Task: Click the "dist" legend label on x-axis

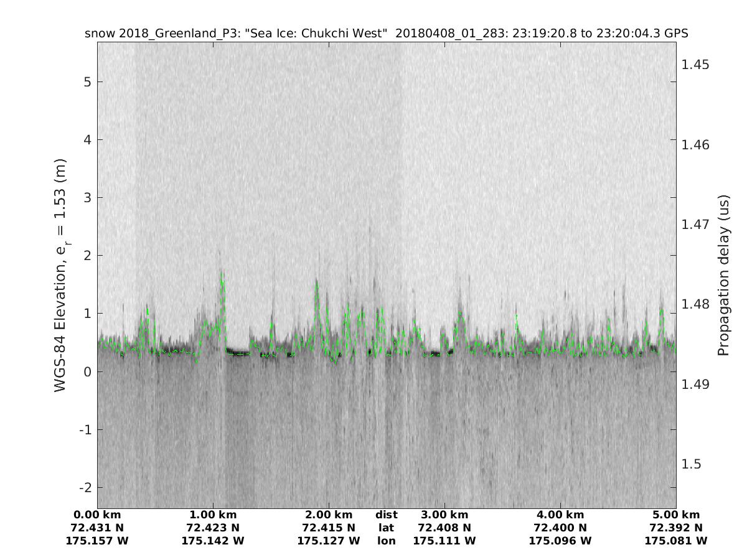Action: [x=387, y=515]
